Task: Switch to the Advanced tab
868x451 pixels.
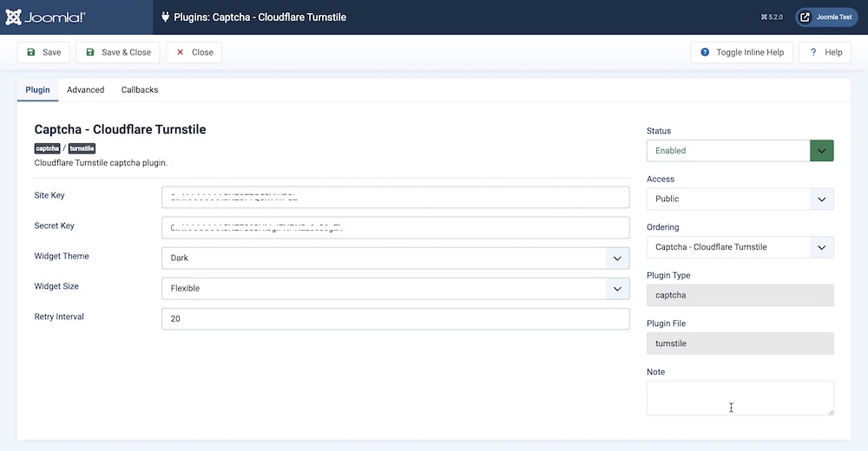Action: point(85,89)
